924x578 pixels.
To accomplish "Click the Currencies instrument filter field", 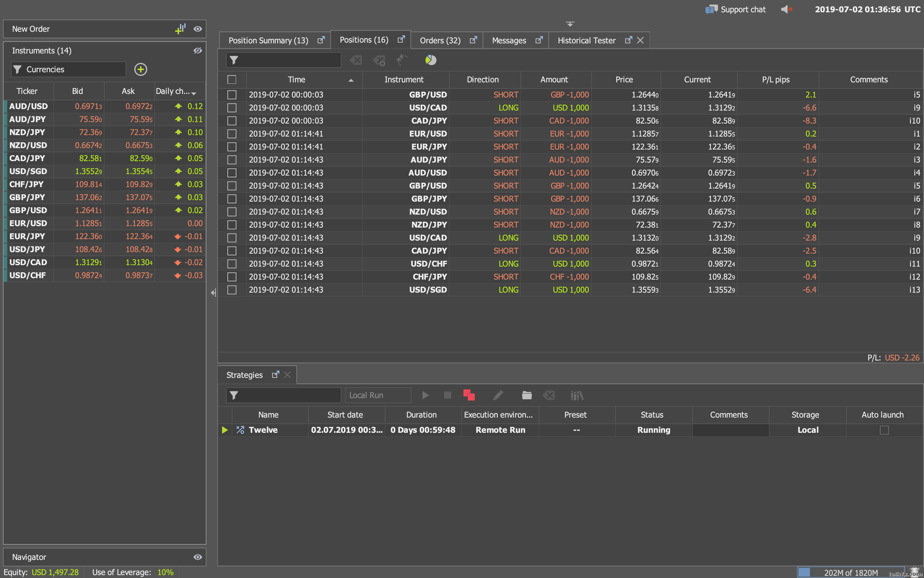I will tap(69, 69).
